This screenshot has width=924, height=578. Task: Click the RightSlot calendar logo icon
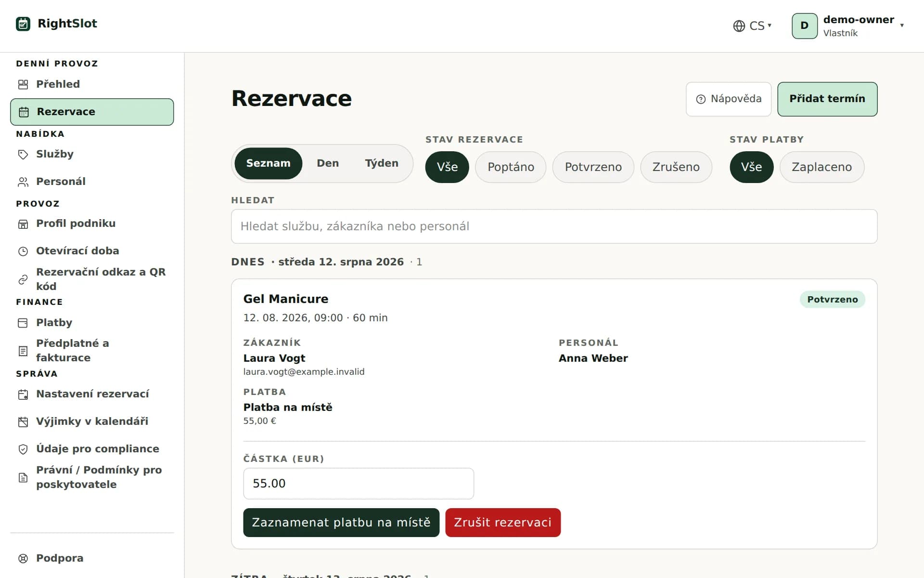tap(23, 24)
